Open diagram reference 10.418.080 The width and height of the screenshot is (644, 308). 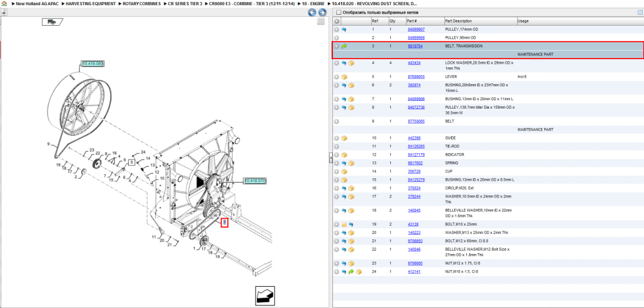93,64
